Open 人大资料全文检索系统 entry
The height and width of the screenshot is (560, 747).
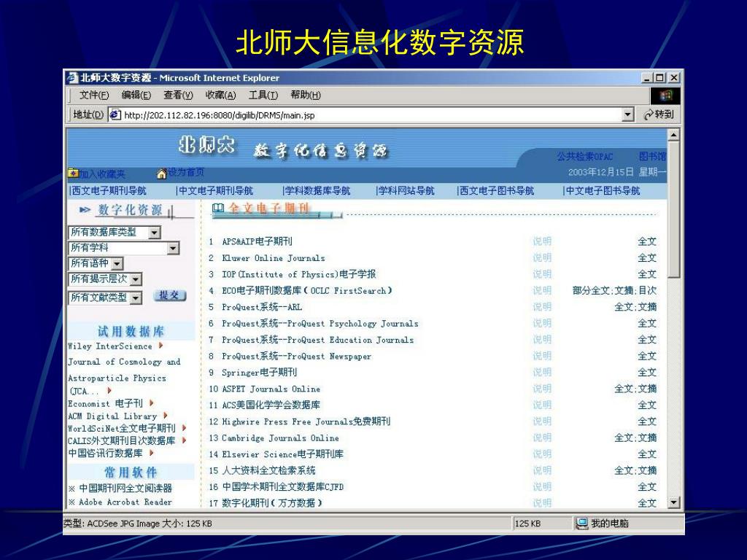[268, 470]
